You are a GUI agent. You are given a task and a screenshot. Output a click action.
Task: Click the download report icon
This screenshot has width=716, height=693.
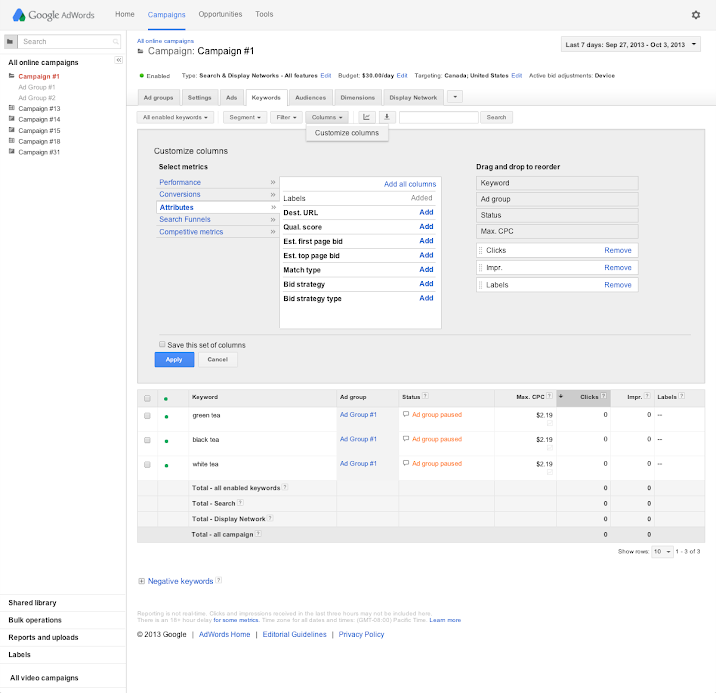(x=386, y=117)
